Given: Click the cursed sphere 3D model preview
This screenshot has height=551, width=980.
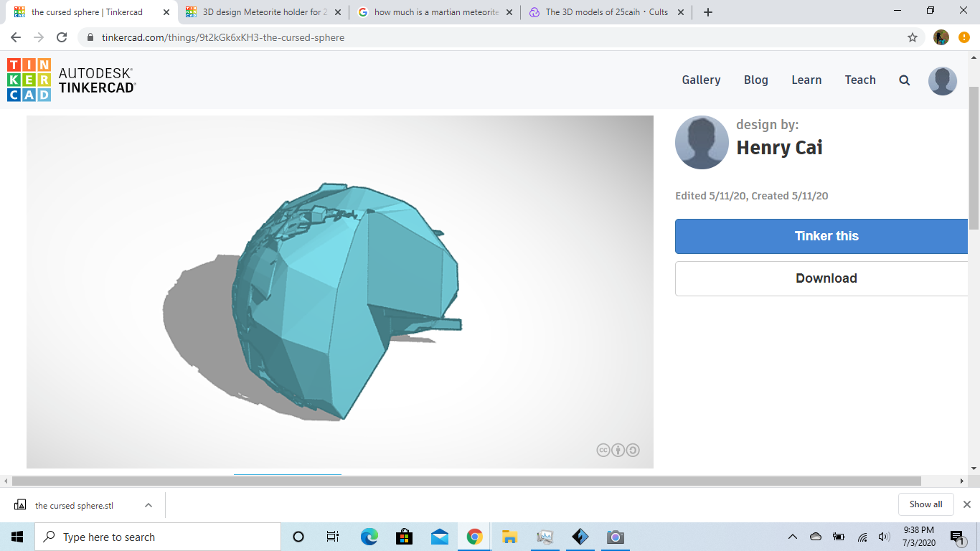Looking at the screenshot, I should 340,292.
